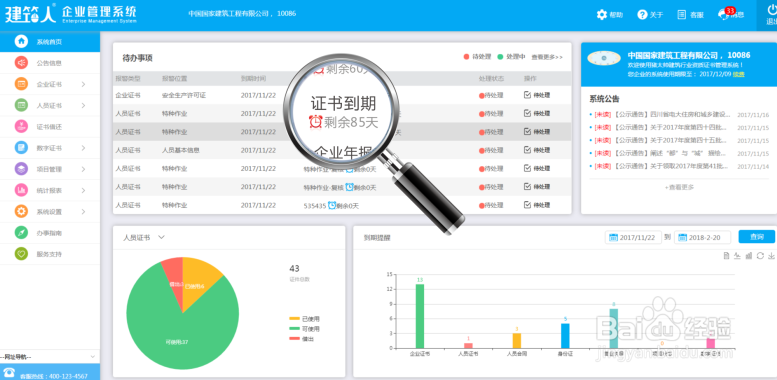Click the phone icon by 客服热线
Viewport: 777px width, 380px height.
coord(9,372)
